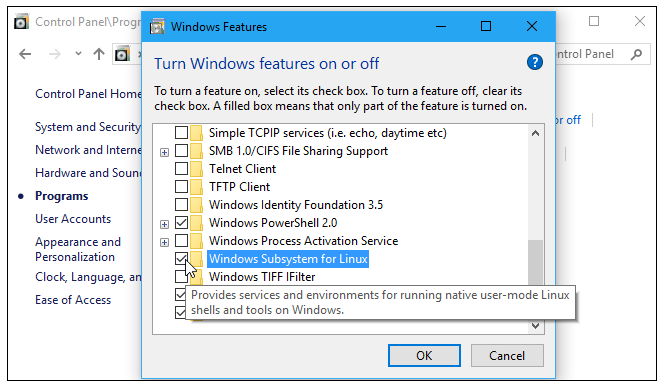Image resolution: width=665 pixels, height=385 pixels.
Task: Click the scroll up arrow in features list
Action: 535,133
